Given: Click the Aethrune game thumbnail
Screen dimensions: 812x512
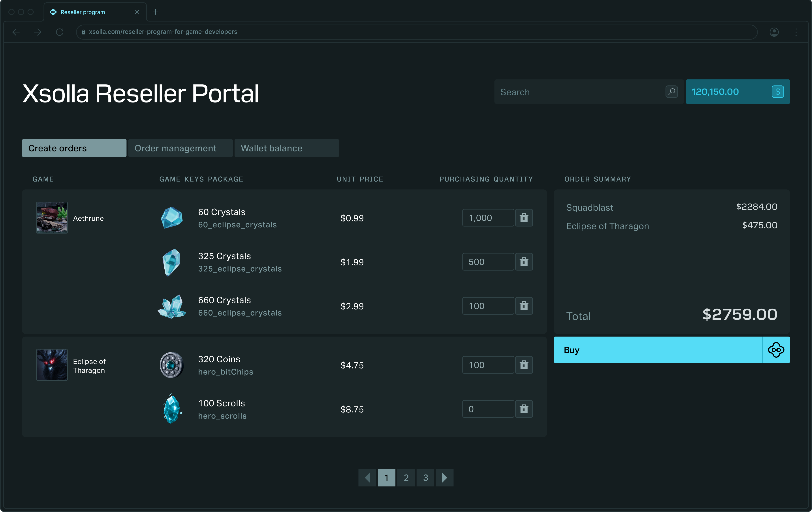Looking at the screenshot, I should click(x=52, y=218).
